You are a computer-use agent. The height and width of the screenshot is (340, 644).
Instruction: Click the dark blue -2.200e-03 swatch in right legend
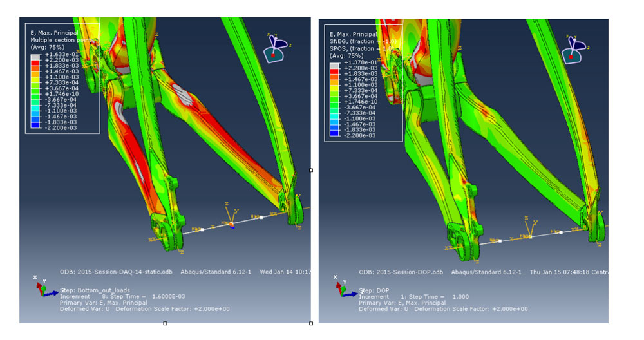pyautogui.click(x=333, y=137)
